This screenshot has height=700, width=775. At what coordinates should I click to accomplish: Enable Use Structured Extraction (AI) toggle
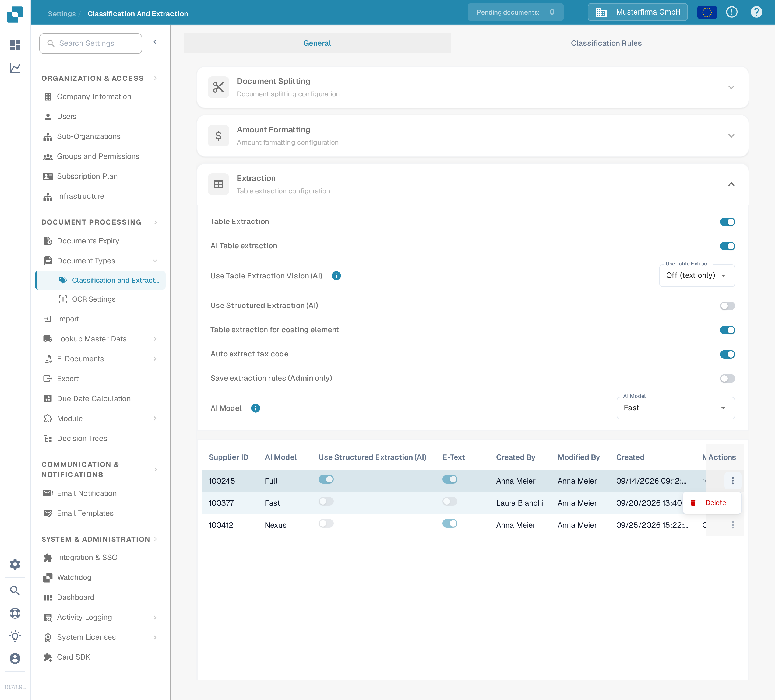coord(727,306)
